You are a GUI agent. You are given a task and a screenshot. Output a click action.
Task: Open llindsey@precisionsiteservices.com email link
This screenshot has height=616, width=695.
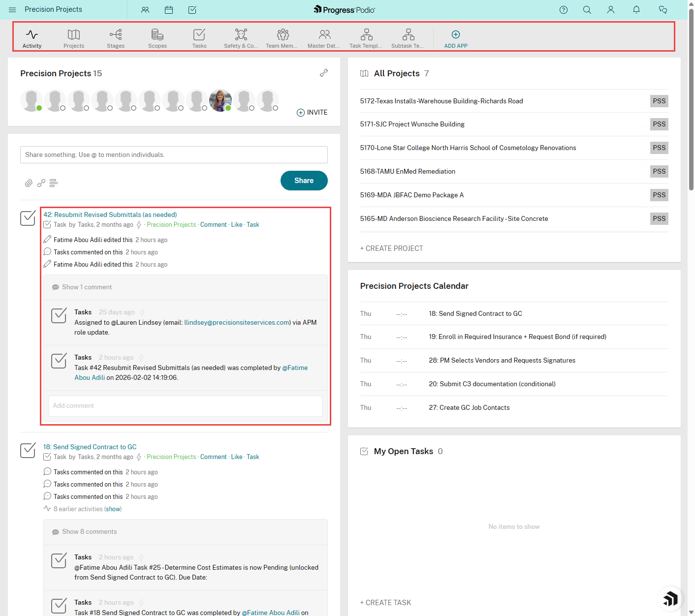237,322
